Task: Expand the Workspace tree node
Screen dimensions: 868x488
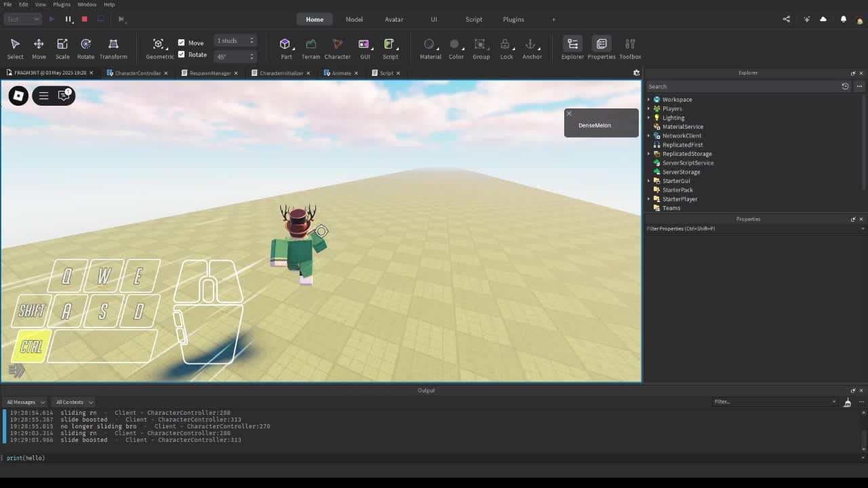Action: pos(649,100)
